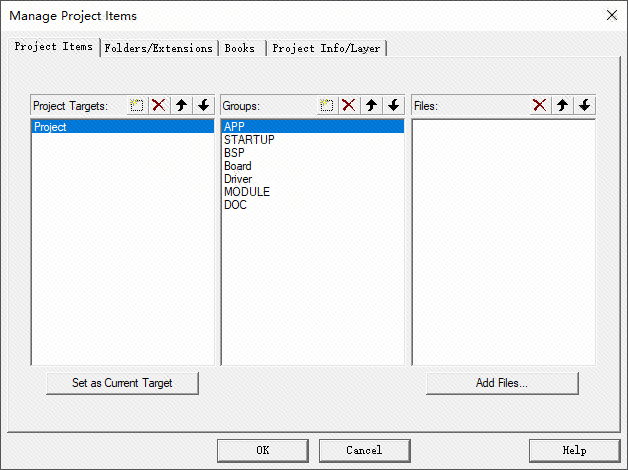
Task: Move selected group up arrow
Action: coord(371,105)
